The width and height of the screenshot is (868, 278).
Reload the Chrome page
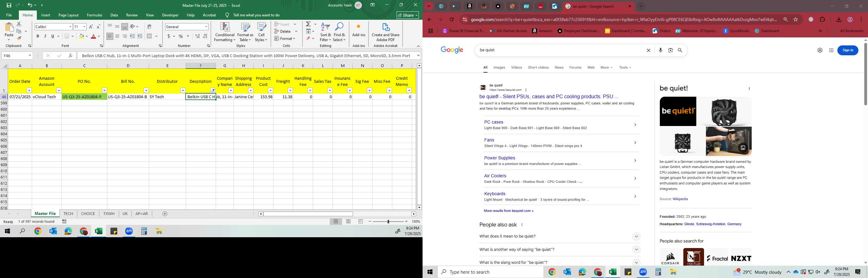point(452,19)
